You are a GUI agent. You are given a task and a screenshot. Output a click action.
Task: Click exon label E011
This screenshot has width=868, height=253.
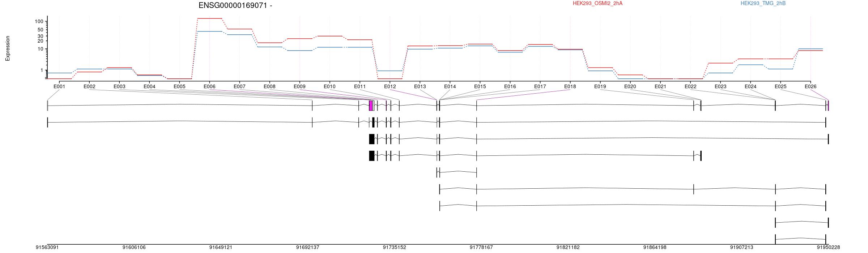pos(359,86)
